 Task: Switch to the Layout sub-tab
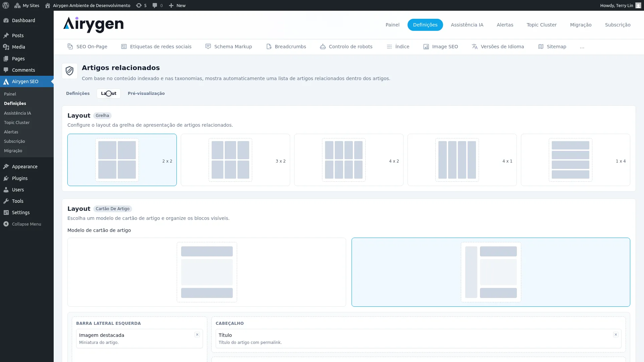[x=109, y=94]
